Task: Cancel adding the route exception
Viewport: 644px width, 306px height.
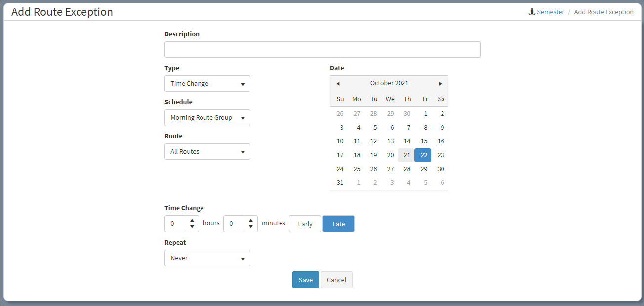Action: [336, 280]
